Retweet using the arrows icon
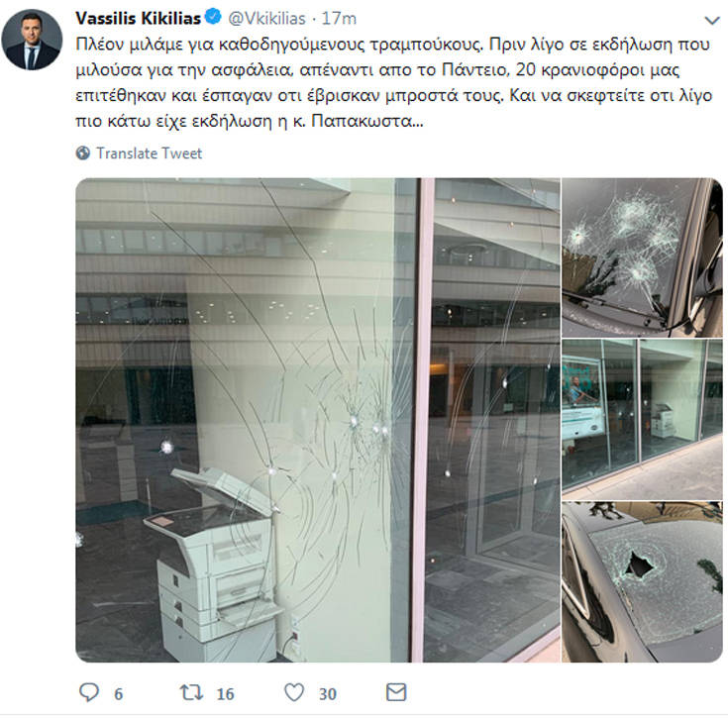 192,692
